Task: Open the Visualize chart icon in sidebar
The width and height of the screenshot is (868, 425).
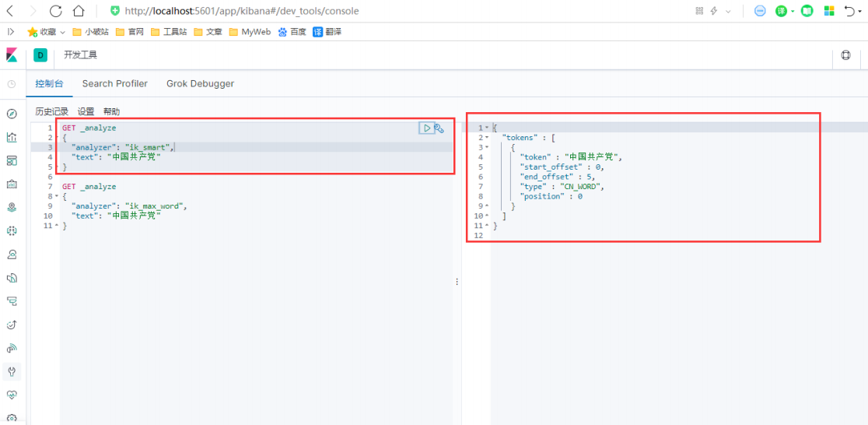Action: pyautogui.click(x=12, y=138)
